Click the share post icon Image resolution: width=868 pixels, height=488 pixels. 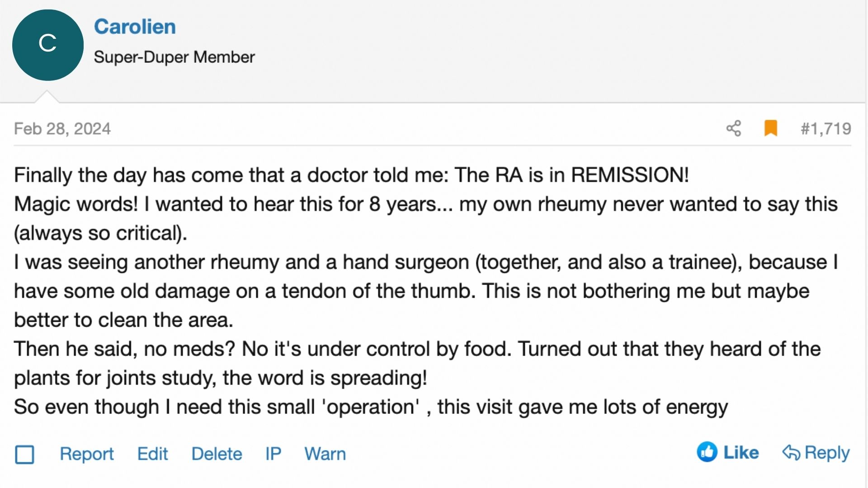pyautogui.click(x=734, y=128)
